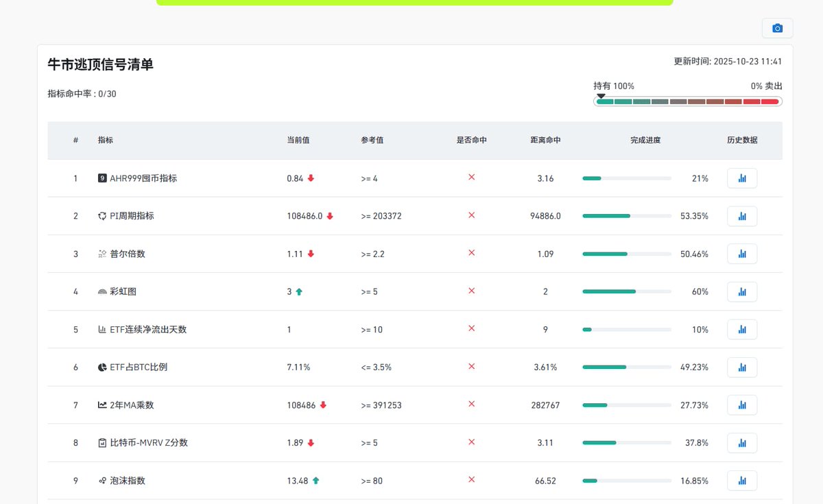Screen dimensions: 823x504
Task: Open history chart for ETF连续净流出天数
Action: (742, 329)
